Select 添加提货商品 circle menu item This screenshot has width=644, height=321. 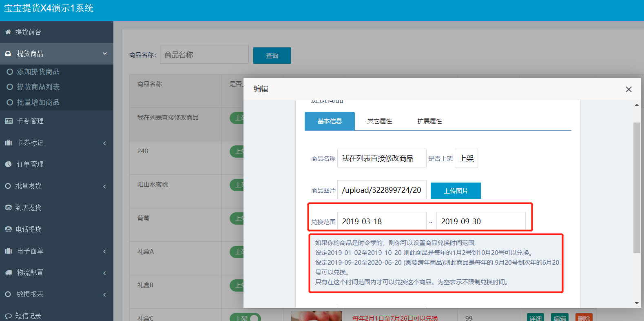10,71
